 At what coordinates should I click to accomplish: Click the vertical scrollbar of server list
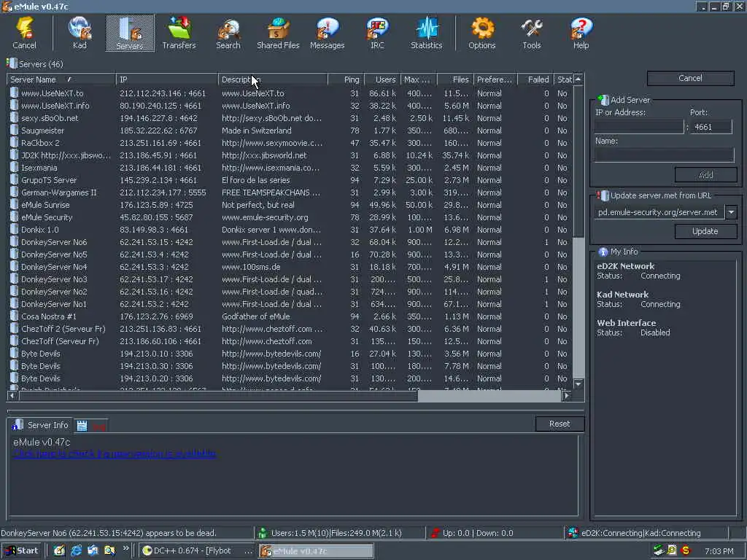pos(578,232)
